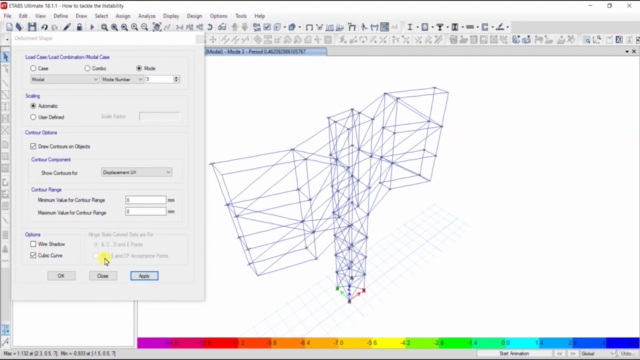640x360 pixels.
Task: Select the Case radio button
Action: pyautogui.click(x=33, y=68)
